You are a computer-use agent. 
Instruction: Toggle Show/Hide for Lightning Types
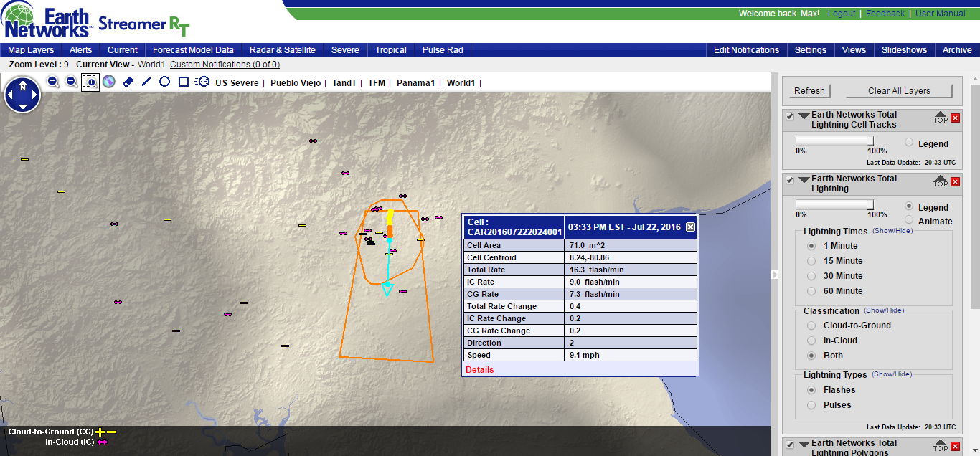[x=892, y=374]
